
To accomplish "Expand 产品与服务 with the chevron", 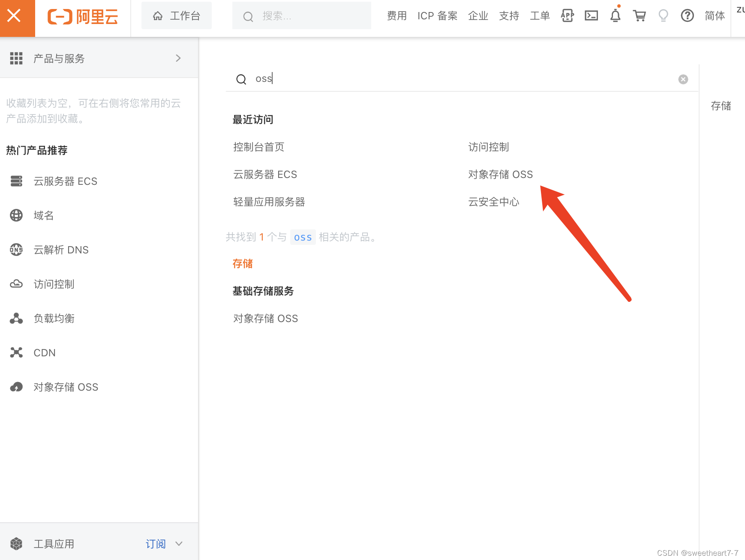I will coord(178,58).
